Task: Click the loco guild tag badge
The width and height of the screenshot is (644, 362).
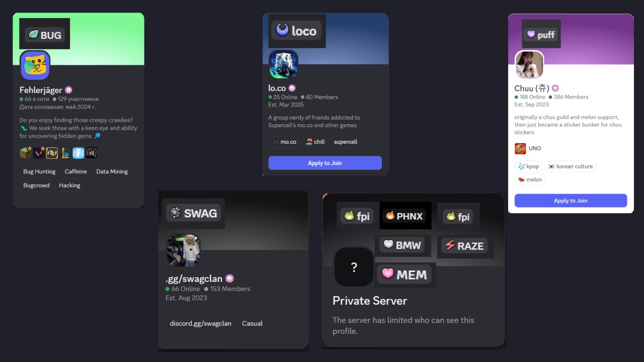Action: [297, 31]
